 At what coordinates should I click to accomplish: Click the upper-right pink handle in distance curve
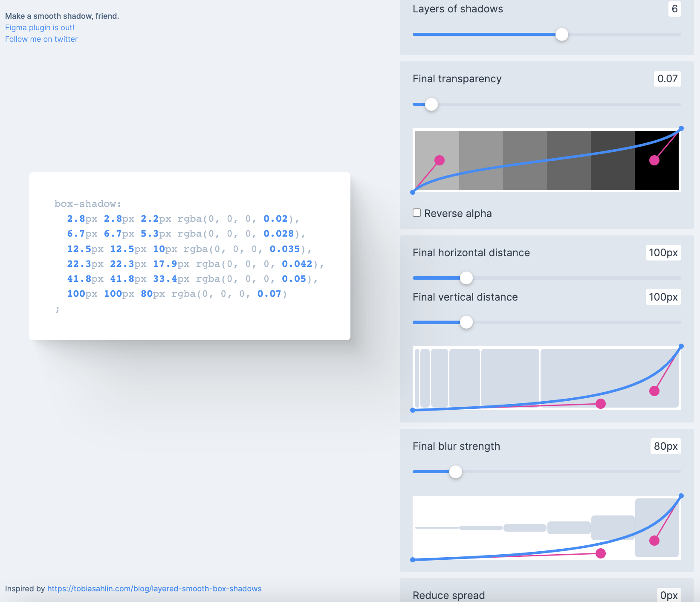654,391
